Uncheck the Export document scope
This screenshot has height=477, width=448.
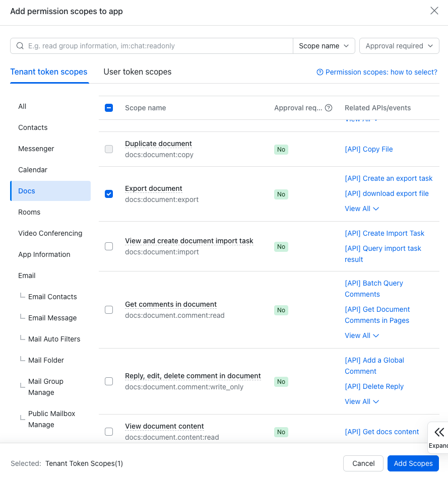(109, 194)
